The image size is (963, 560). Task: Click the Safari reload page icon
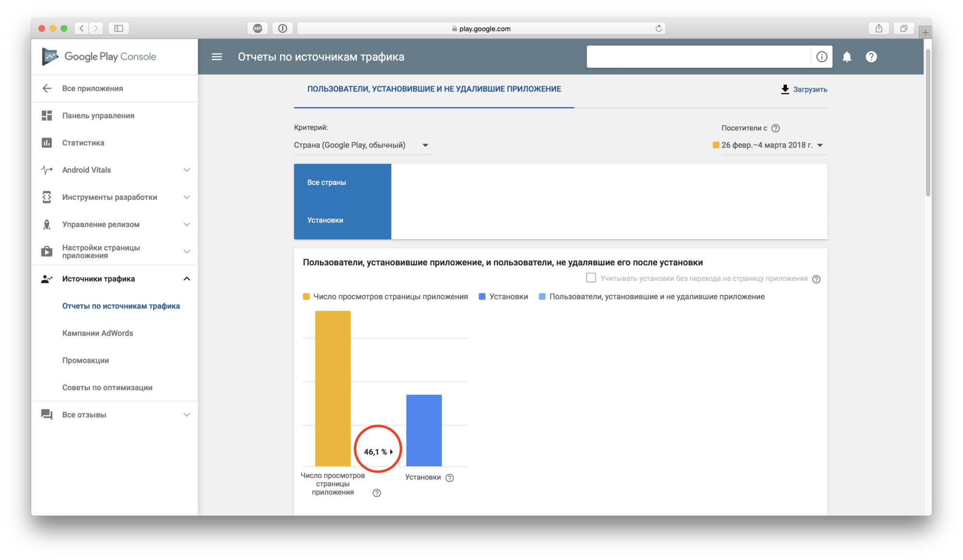(x=658, y=28)
